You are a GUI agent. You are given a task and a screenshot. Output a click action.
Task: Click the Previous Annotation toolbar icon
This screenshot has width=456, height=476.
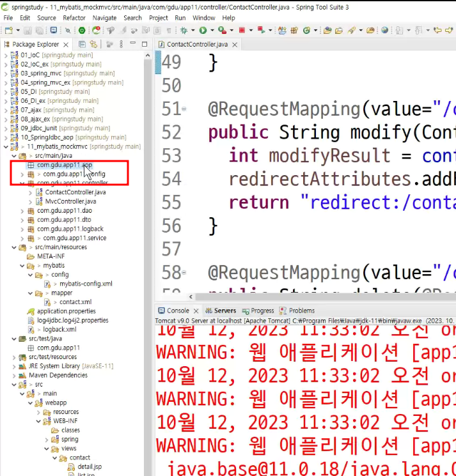click(419, 31)
